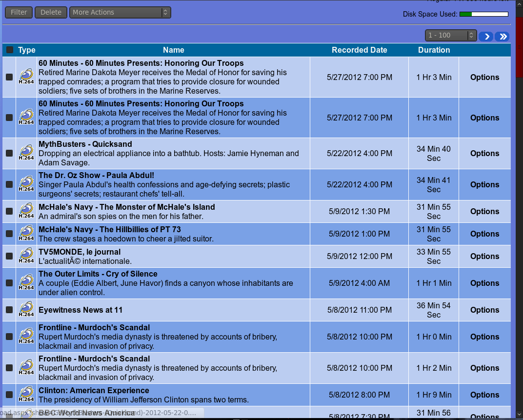This screenshot has width=523, height=420.
Task: Click the H.264 type icon for TV5MONDE
Action: point(26,256)
